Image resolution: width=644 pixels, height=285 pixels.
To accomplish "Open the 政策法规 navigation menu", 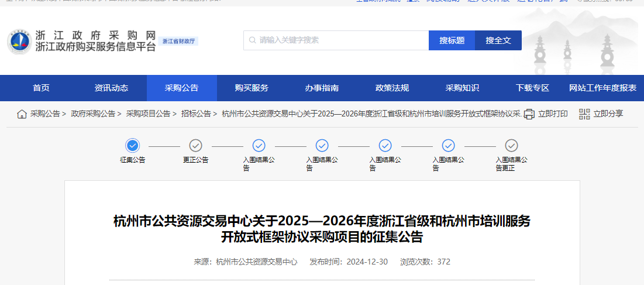I will tap(392, 88).
